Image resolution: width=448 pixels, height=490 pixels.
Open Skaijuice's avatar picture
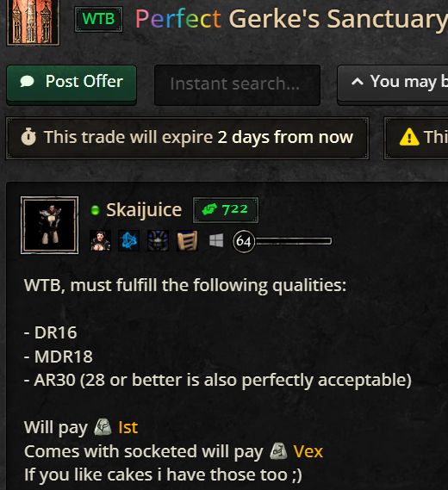coord(49,225)
